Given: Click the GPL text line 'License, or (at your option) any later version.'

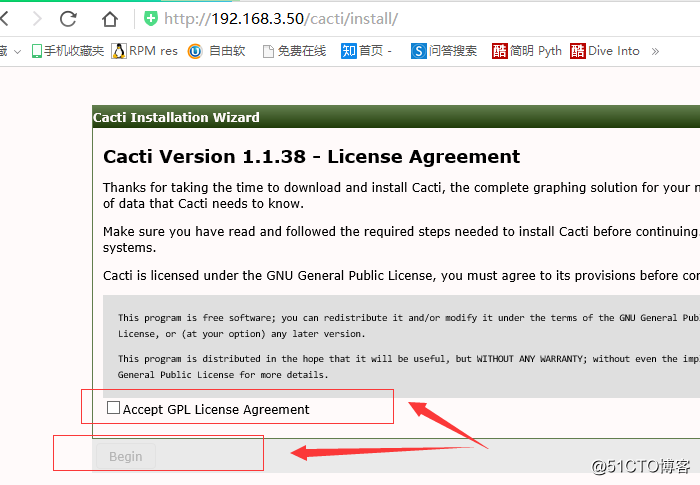Looking at the screenshot, I should pyautogui.click(x=241, y=334).
